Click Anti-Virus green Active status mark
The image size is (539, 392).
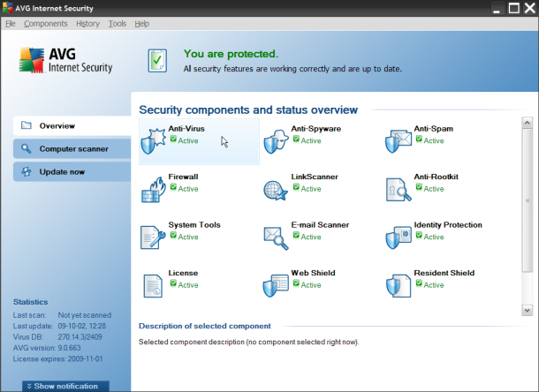coord(173,139)
